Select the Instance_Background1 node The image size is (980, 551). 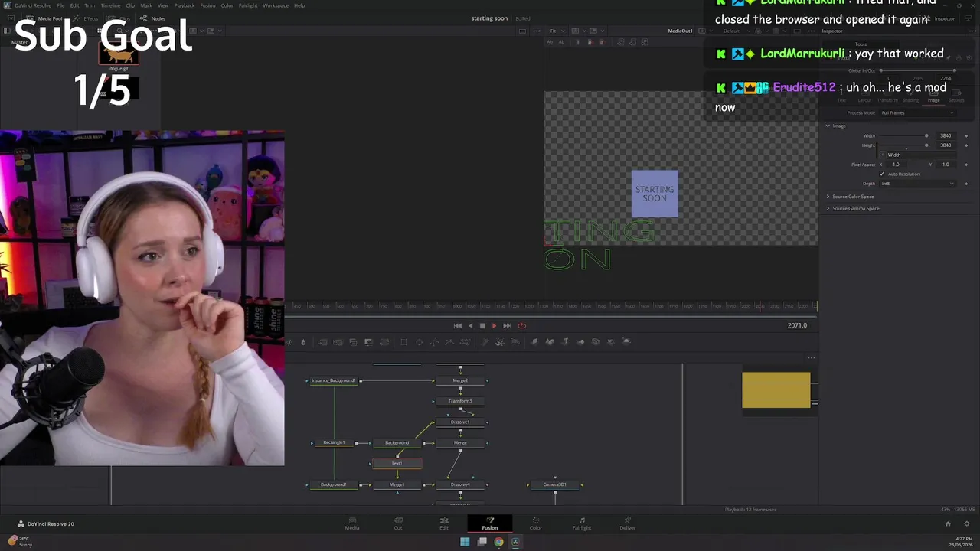point(334,380)
